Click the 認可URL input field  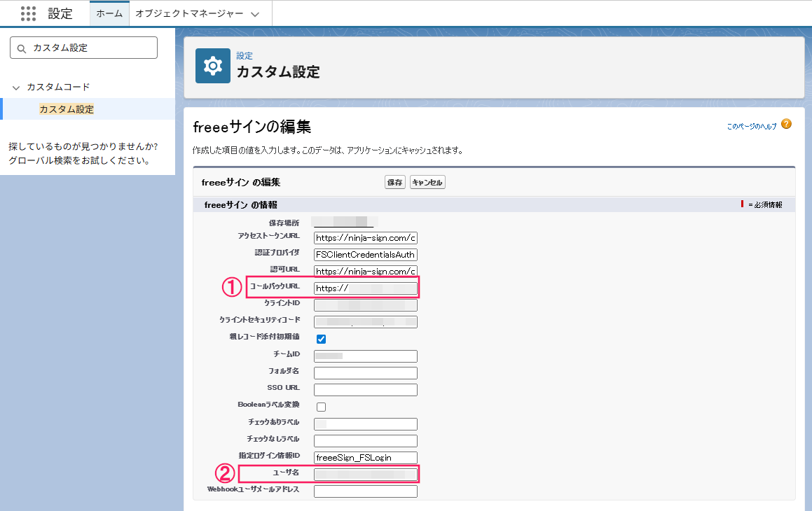click(x=365, y=271)
